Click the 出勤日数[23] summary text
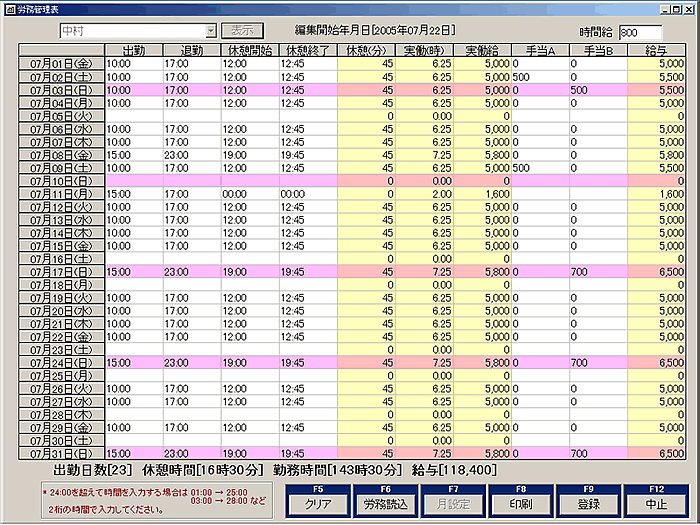Image resolution: width=700 pixels, height=525 pixels. (x=92, y=470)
